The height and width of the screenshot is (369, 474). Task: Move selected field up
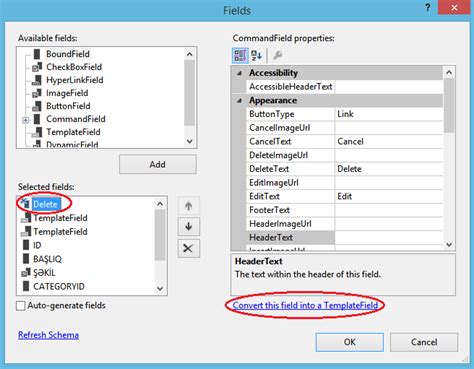tap(189, 206)
